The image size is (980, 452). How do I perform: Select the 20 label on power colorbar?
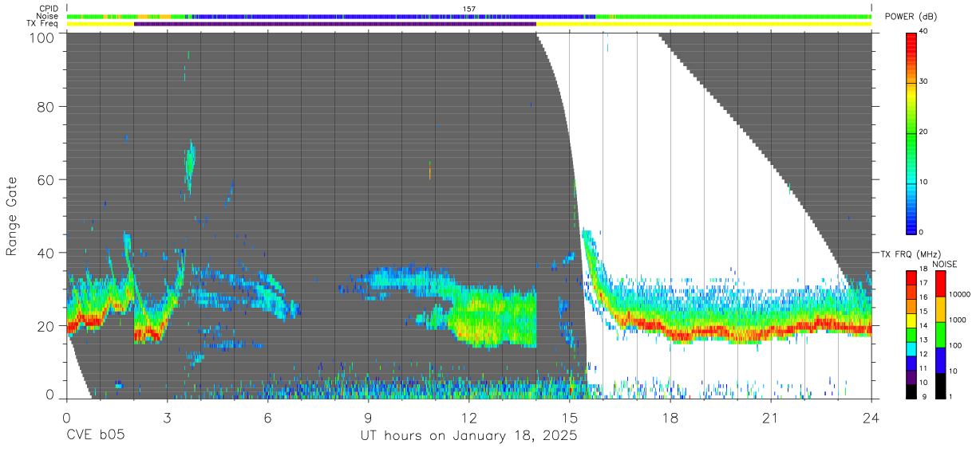923,132
